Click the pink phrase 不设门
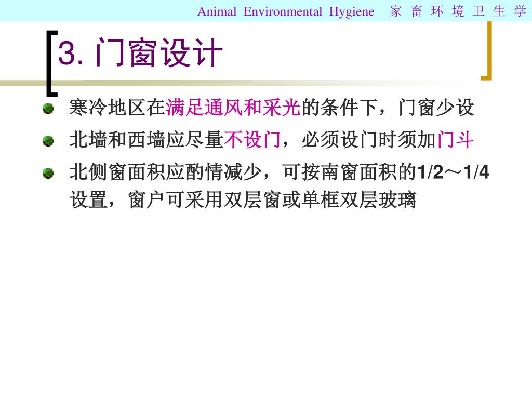This screenshot has height=399, width=532. click(252, 139)
